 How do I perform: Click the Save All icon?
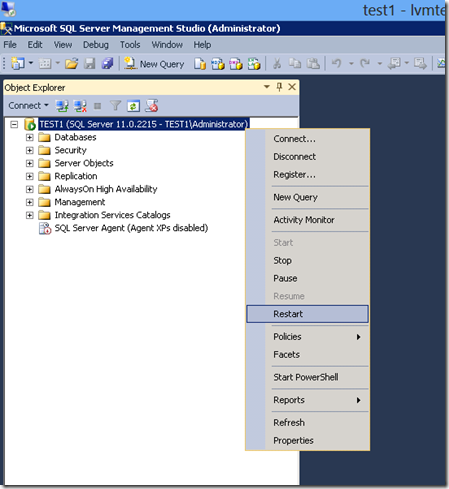click(107, 63)
